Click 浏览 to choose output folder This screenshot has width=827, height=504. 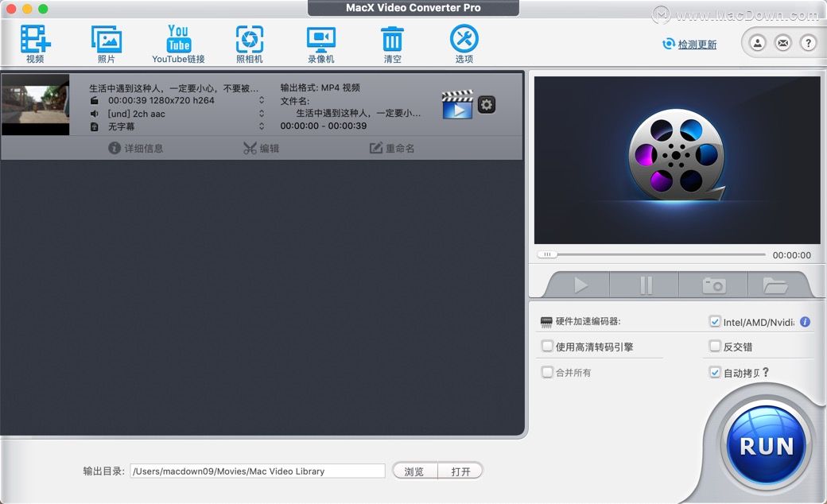click(x=414, y=471)
